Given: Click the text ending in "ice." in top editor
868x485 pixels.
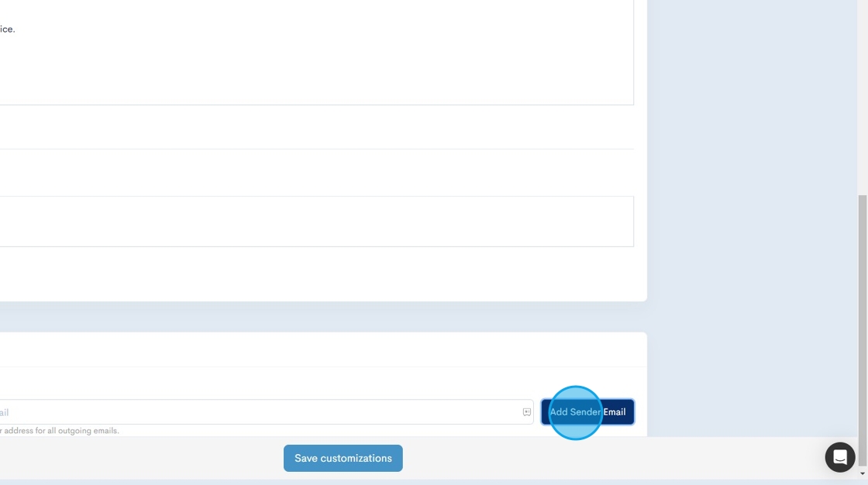Looking at the screenshot, I should [7, 29].
